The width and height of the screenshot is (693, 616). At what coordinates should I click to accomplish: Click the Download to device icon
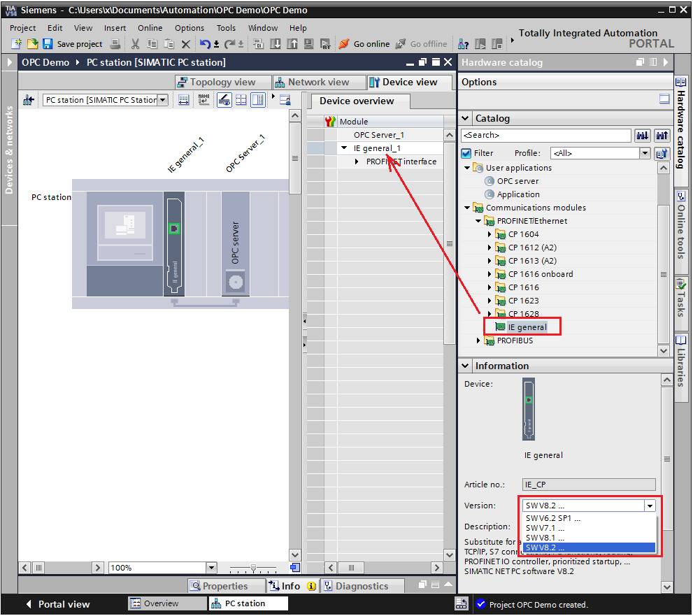[276, 44]
